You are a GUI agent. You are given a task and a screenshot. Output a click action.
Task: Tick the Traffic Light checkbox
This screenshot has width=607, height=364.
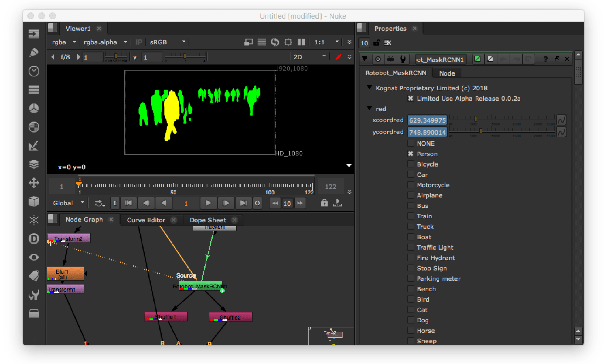pyautogui.click(x=411, y=247)
